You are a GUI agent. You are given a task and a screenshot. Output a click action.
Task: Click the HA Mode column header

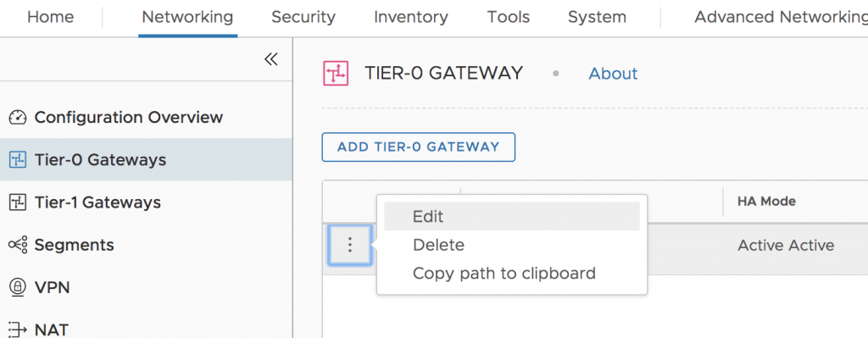(766, 202)
